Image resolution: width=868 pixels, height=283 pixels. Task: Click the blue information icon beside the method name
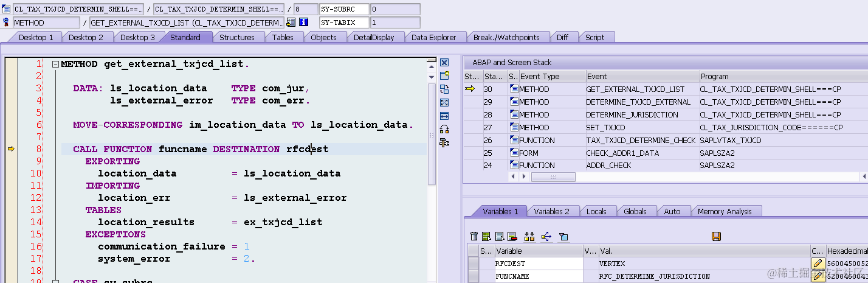(x=304, y=23)
